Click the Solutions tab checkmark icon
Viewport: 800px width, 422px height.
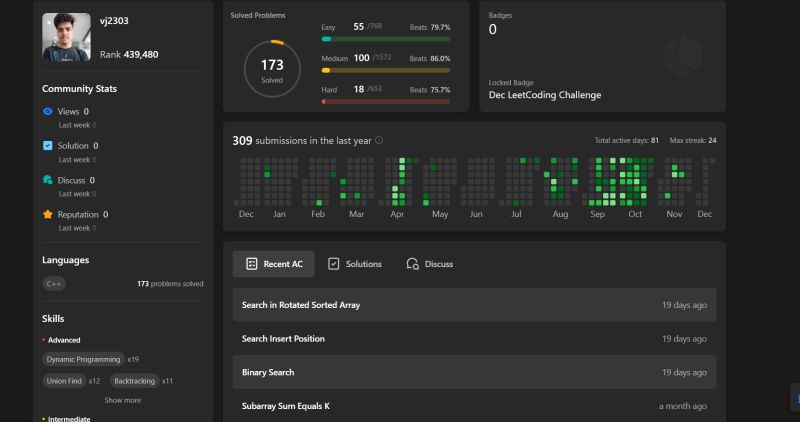point(333,264)
